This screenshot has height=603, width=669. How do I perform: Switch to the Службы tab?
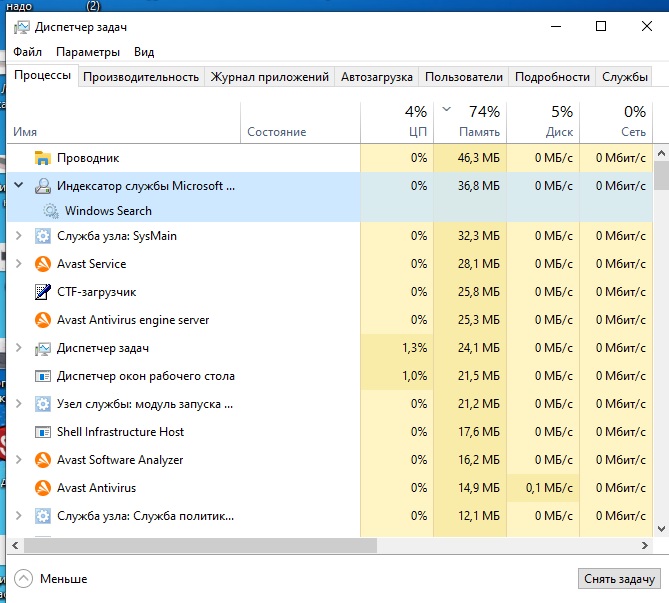[x=624, y=77]
